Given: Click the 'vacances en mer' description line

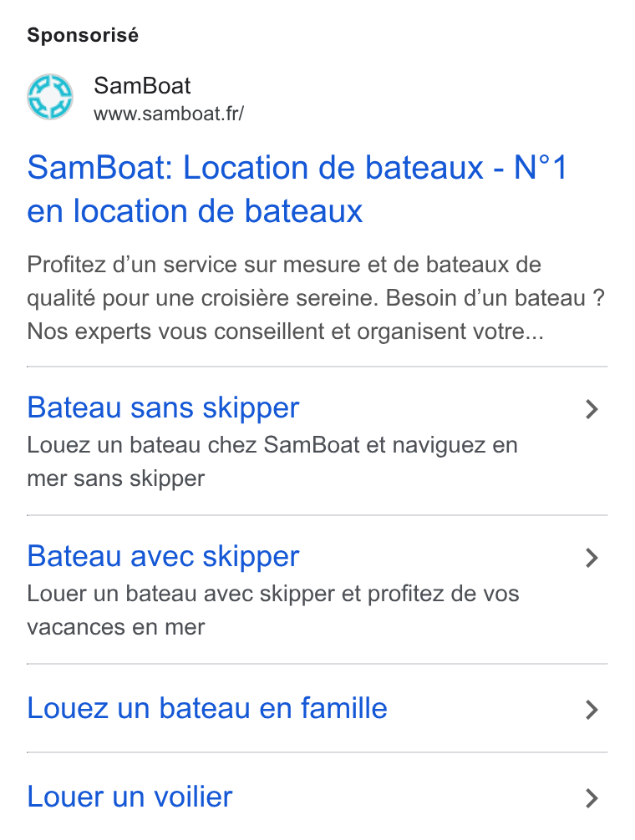Looking at the screenshot, I should tap(116, 627).
